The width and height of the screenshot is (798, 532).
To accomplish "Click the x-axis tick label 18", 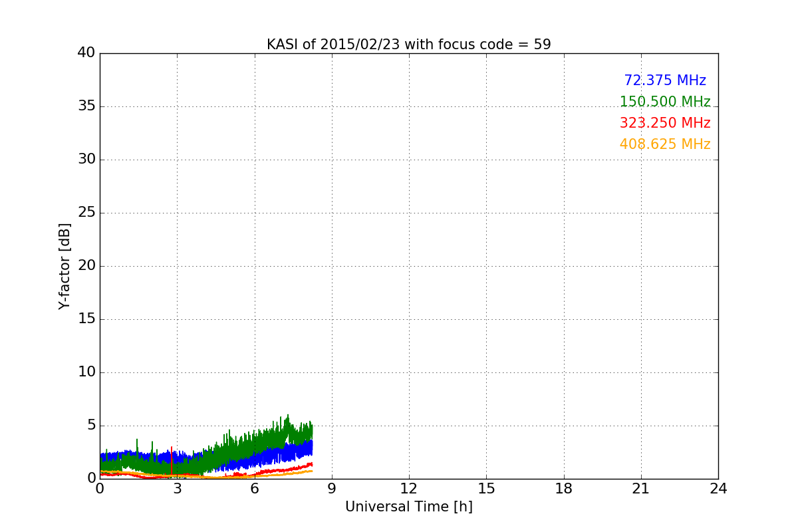I will pyautogui.click(x=564, y=489).
